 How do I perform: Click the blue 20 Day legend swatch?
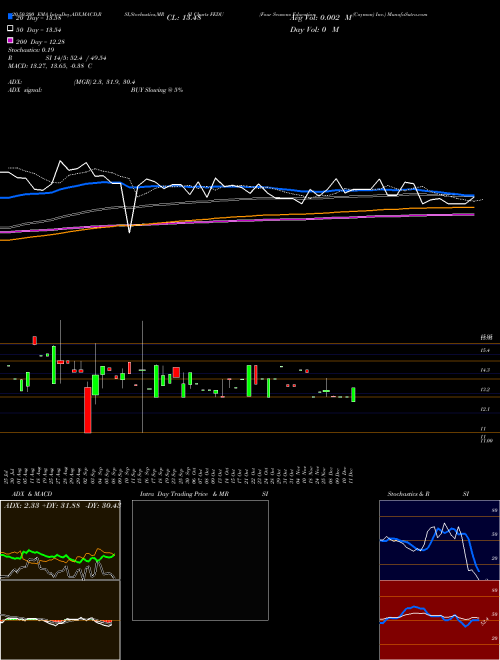point(10,16)
